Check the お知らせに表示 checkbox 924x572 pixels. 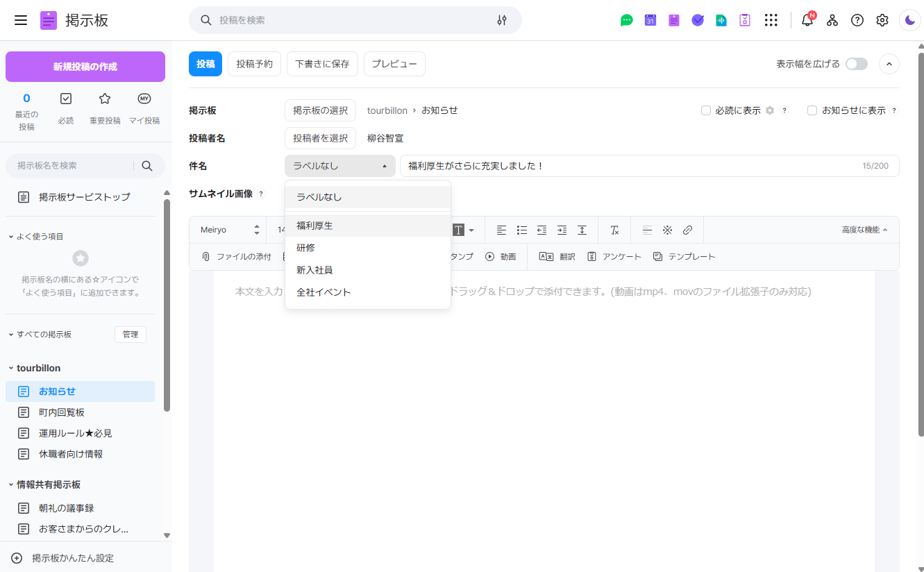812,110
